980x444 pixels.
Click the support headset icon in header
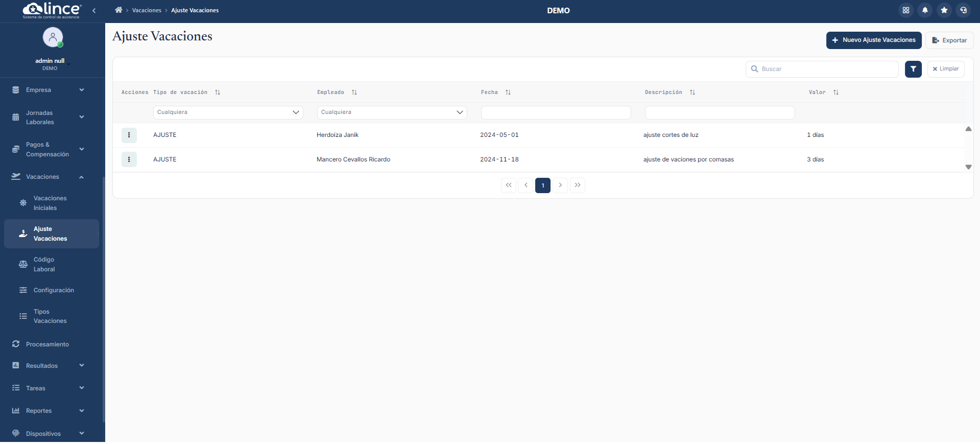click(963, 10)
